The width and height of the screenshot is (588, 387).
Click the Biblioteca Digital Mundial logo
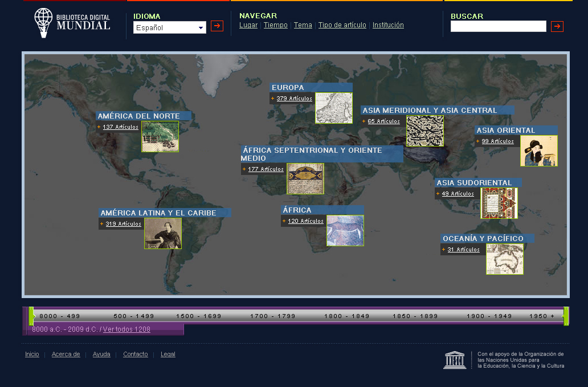[x=72, y=23]
